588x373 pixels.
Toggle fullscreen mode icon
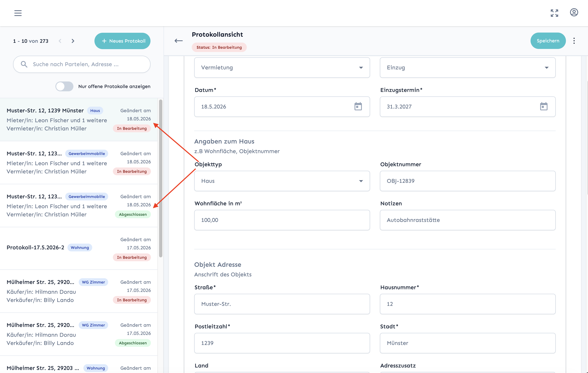[x=554, y=13]
